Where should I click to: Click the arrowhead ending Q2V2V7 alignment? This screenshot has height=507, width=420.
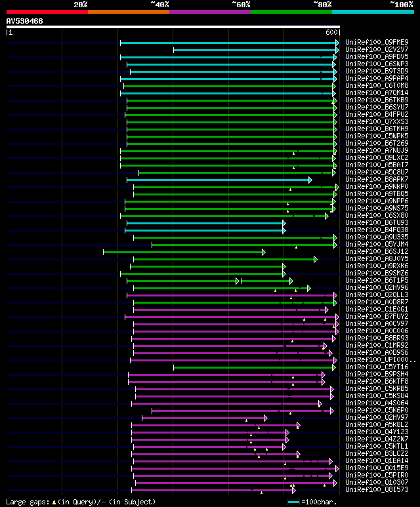(x=337, y=50)
